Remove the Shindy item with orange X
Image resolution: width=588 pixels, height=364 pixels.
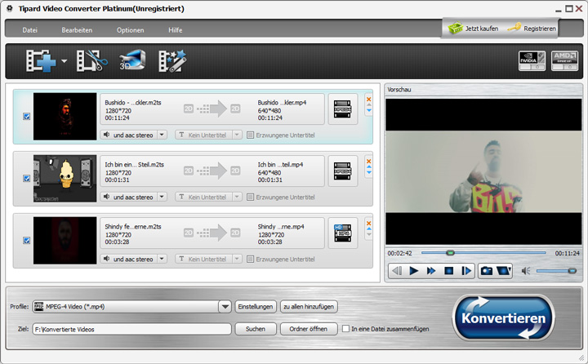click(368, 223)
